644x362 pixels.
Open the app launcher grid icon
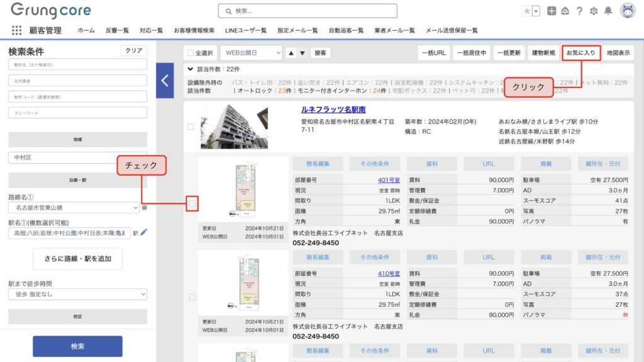[x=16, y=30]
